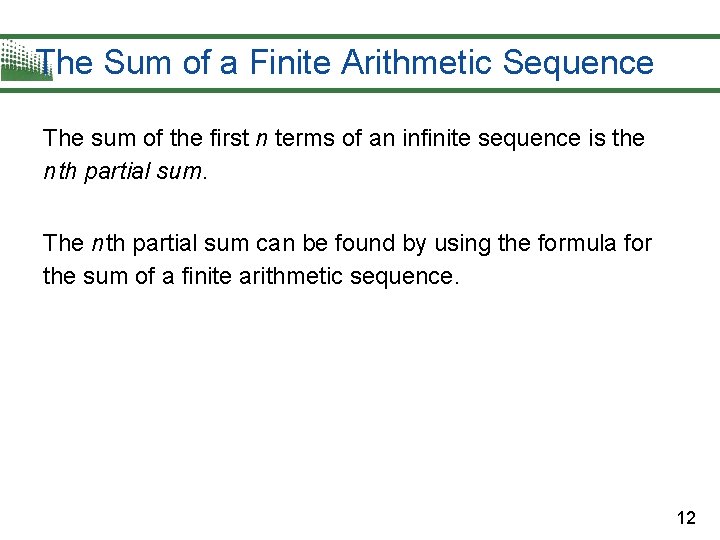Click the italic "n" before "terms"

262,138
